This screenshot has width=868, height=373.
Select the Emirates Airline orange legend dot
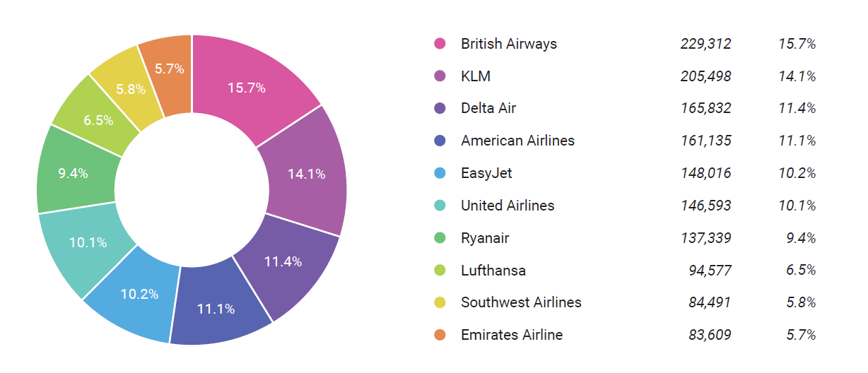440,335
